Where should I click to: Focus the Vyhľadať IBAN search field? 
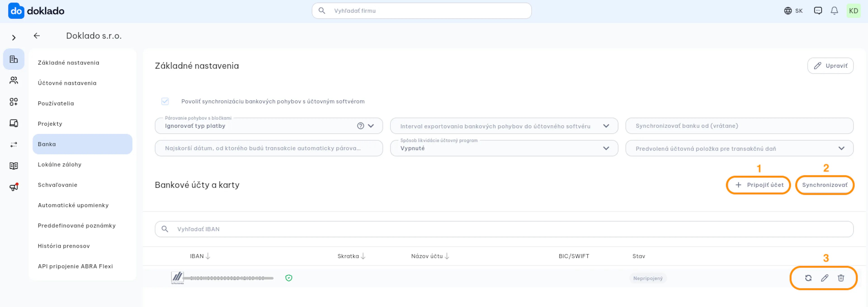504,229
